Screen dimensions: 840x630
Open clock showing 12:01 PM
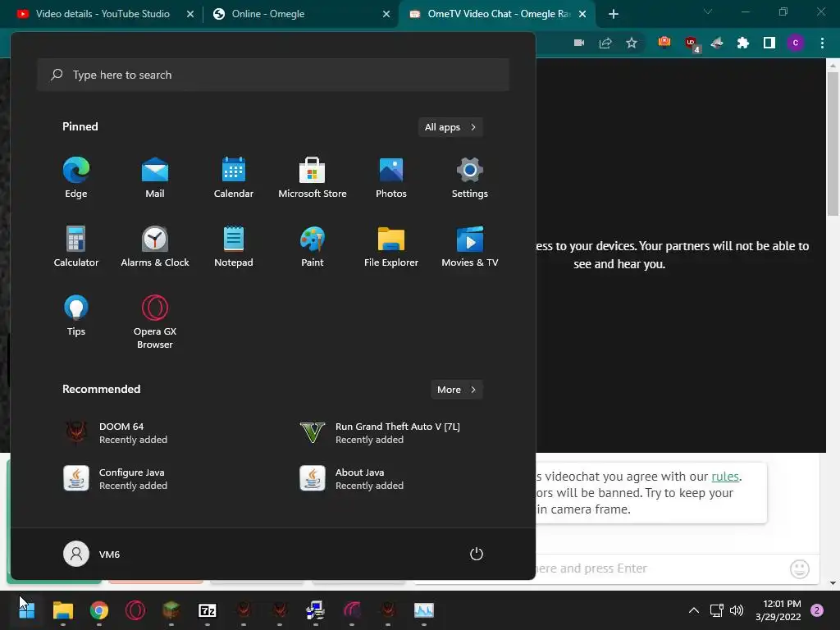point(778,610)
